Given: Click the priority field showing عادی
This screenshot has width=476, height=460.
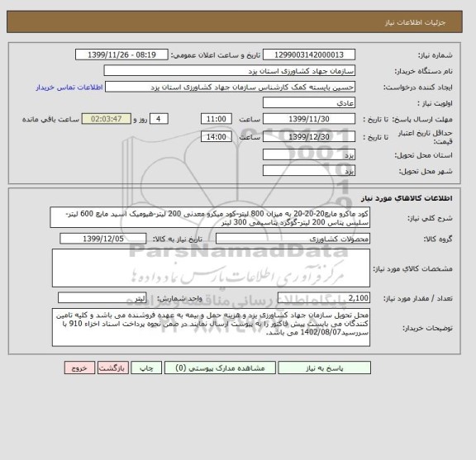Looking at the screenshot, I should [x=309, y=103].
